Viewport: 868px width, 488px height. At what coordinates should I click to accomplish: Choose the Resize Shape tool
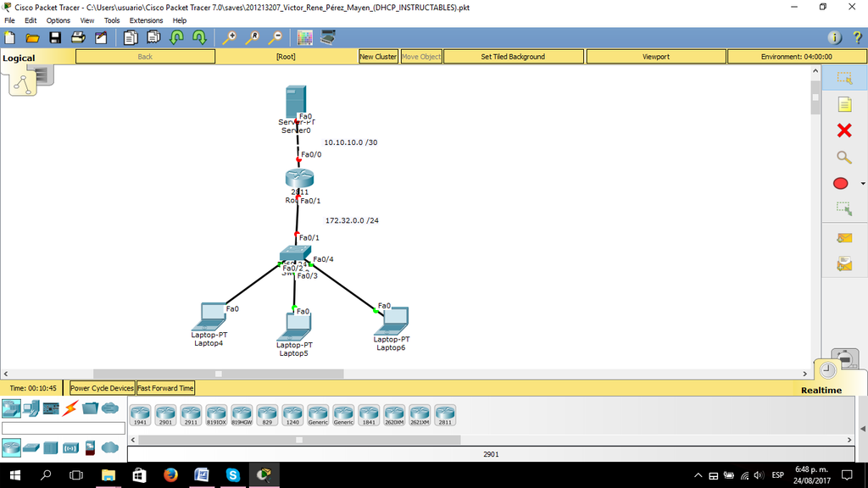[x=844, y=209]
